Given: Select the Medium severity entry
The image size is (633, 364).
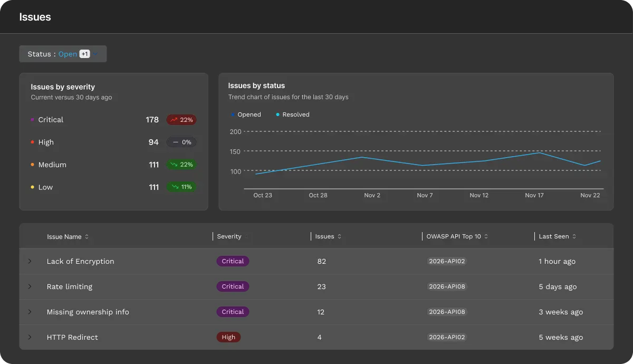Looking at the screenshot, I should coord(52,165).
